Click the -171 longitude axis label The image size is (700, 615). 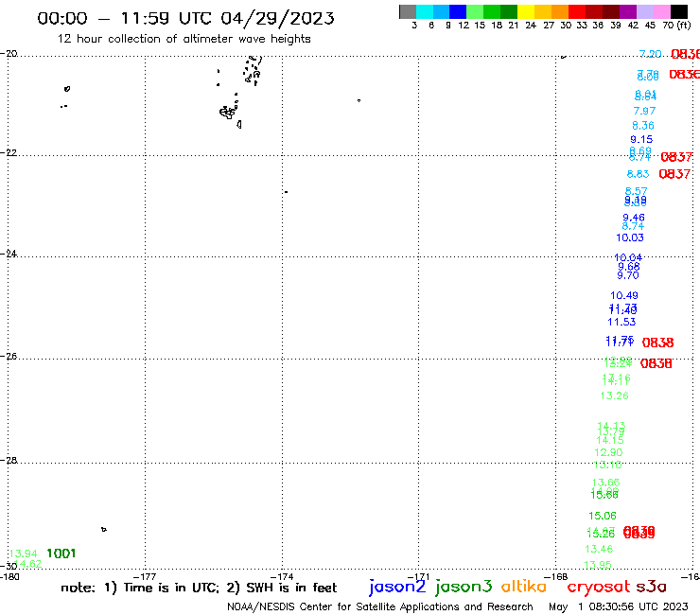[x=419, y=576]
